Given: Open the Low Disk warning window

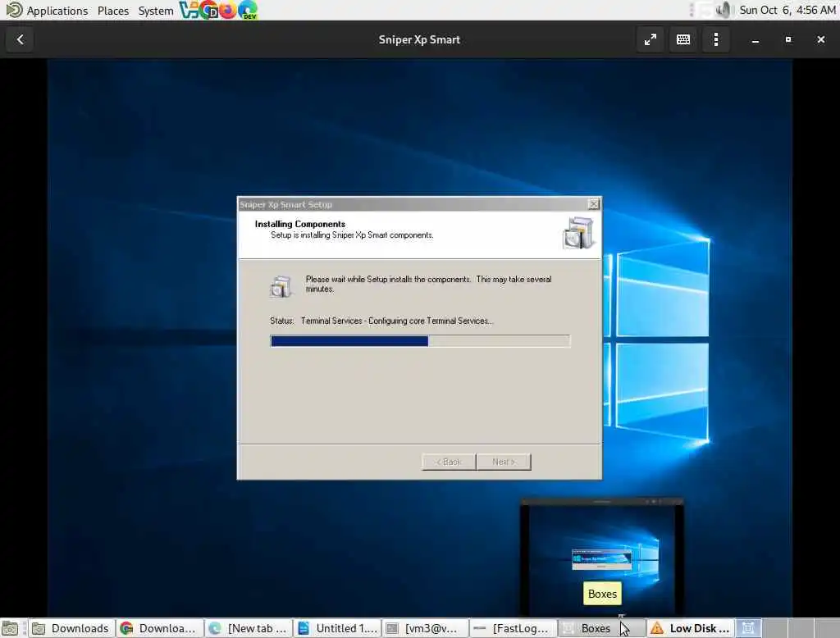Looking at the screenshot, I should pos(691,628).
